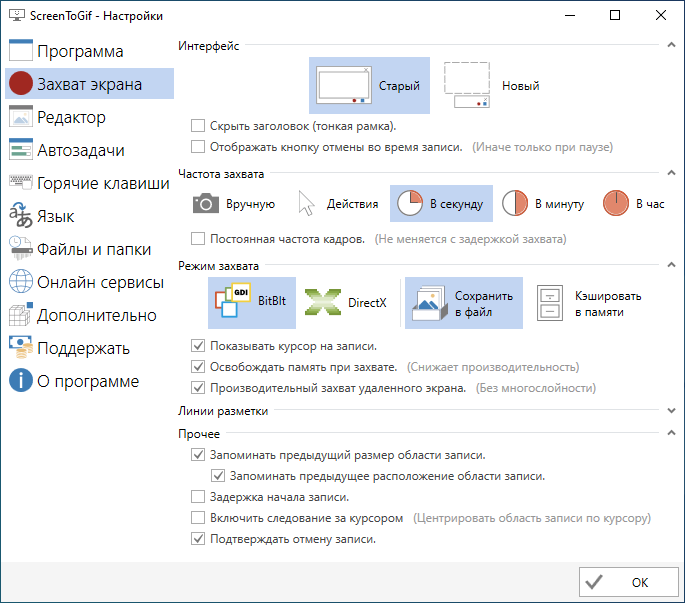This screenshot has height=603, width=685.
Task: Enable Постоянная частота кадров checkbox
Action: click(198, 239)
